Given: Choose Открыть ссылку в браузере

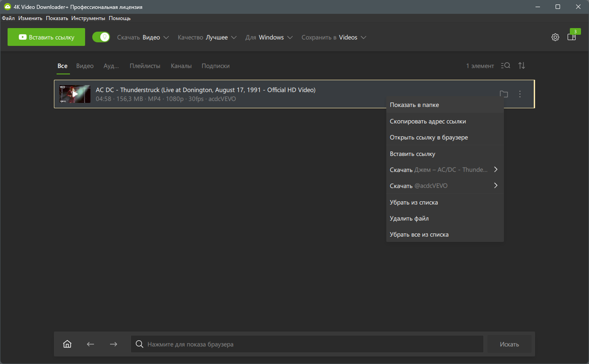Looking at the screenshot, I should tap(445, 138).
